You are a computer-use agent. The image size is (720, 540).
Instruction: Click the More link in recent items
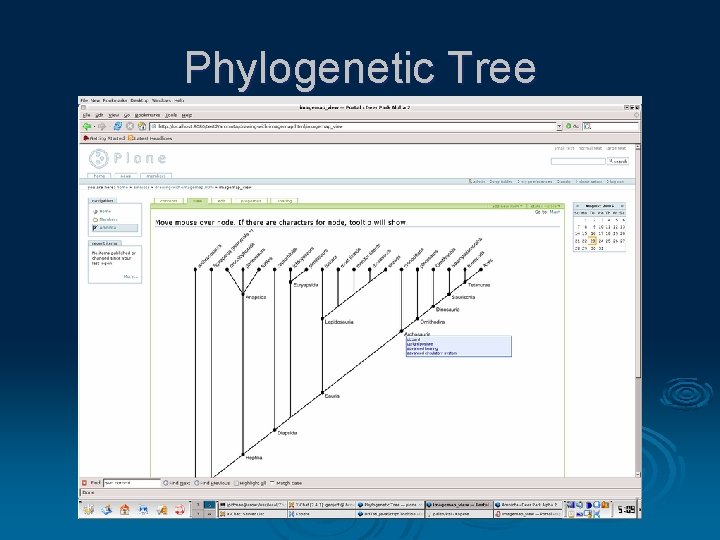[x=130, y=276]
